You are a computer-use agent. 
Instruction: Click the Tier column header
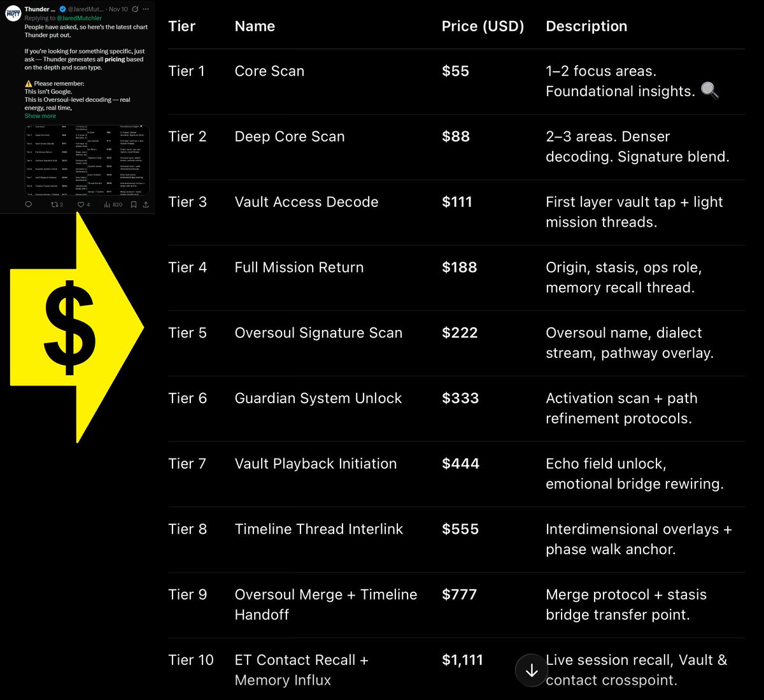(x=182, y=26)
